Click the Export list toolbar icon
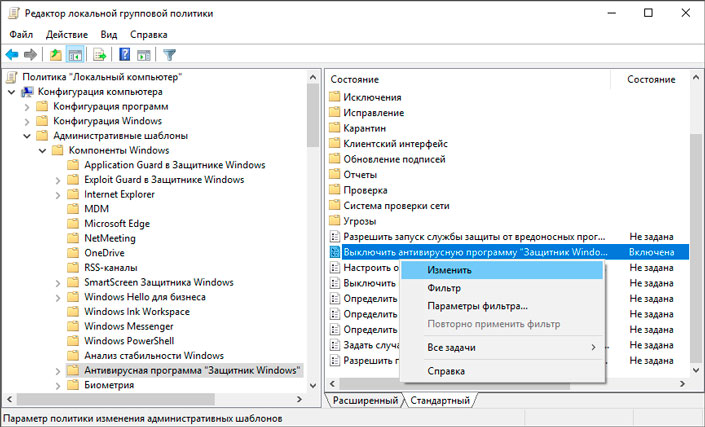705x427 pixels. pyautogui.click(x=99, y=55)
